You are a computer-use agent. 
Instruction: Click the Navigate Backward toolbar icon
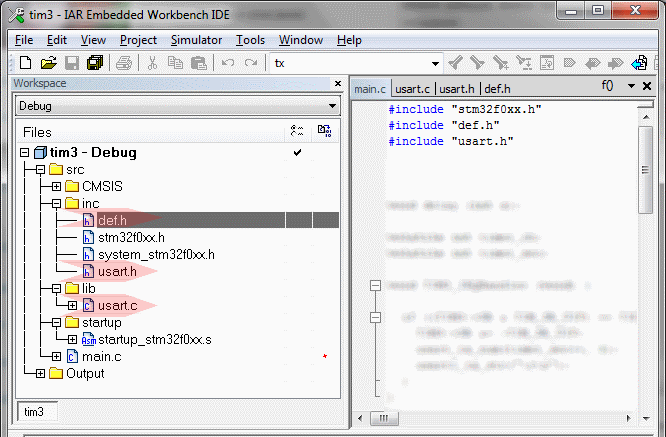[639, 63]
